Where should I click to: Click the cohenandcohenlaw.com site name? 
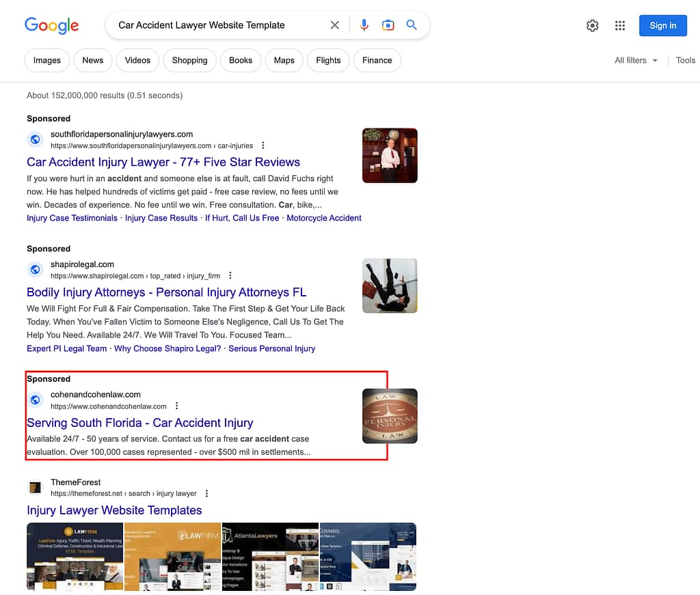(96, 395)
